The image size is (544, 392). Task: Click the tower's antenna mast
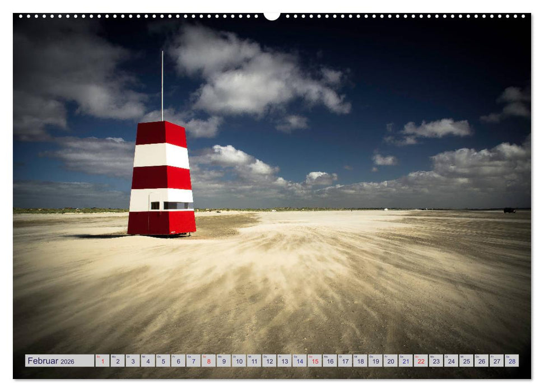162,87
